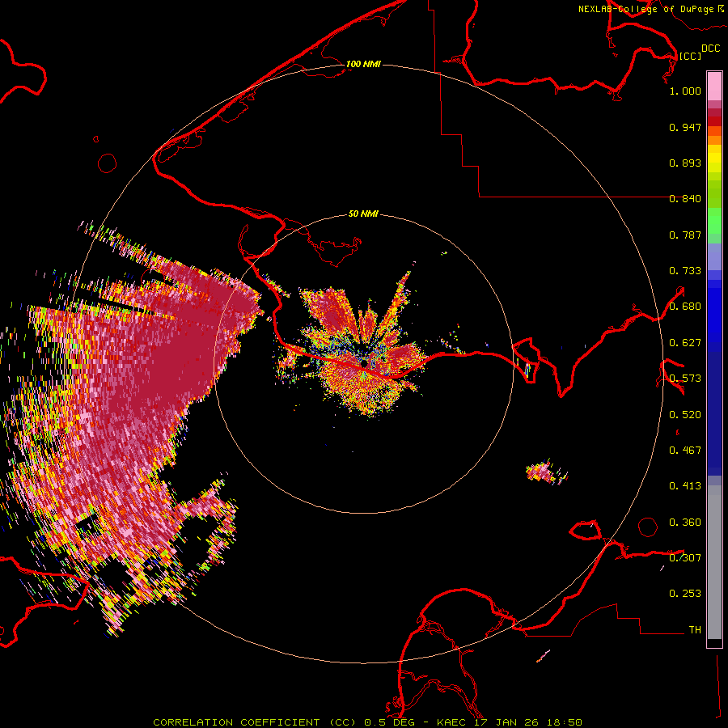Viewport: 728px width, 728px height.
Task: Click the 0.253 legend value
Action: pyautogui.click(x=685, y=594)
